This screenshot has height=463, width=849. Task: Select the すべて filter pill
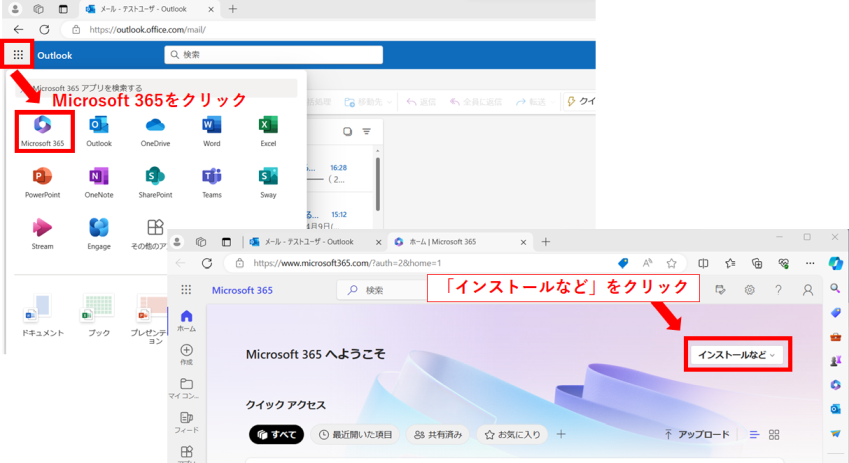coord(276,435)
